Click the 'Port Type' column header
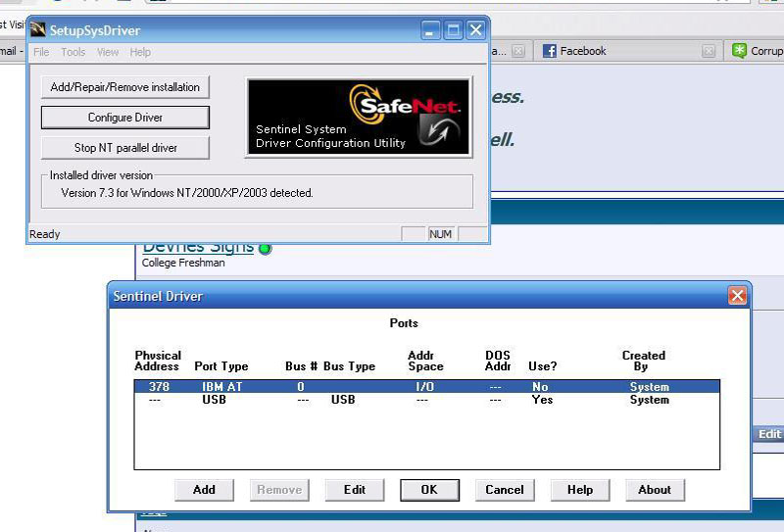Screen dimensions: 784x532 pos(221,366)
